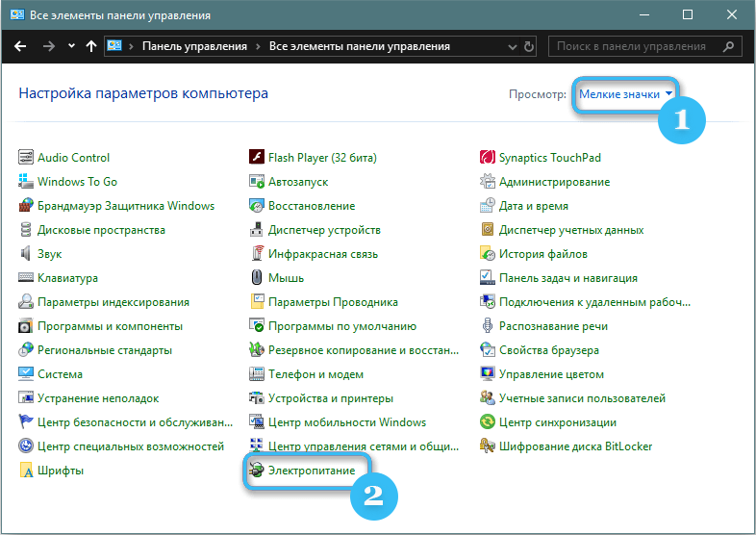756x535 pixels.
Task: Refresh the control panel view
Action: coord(529,47)
